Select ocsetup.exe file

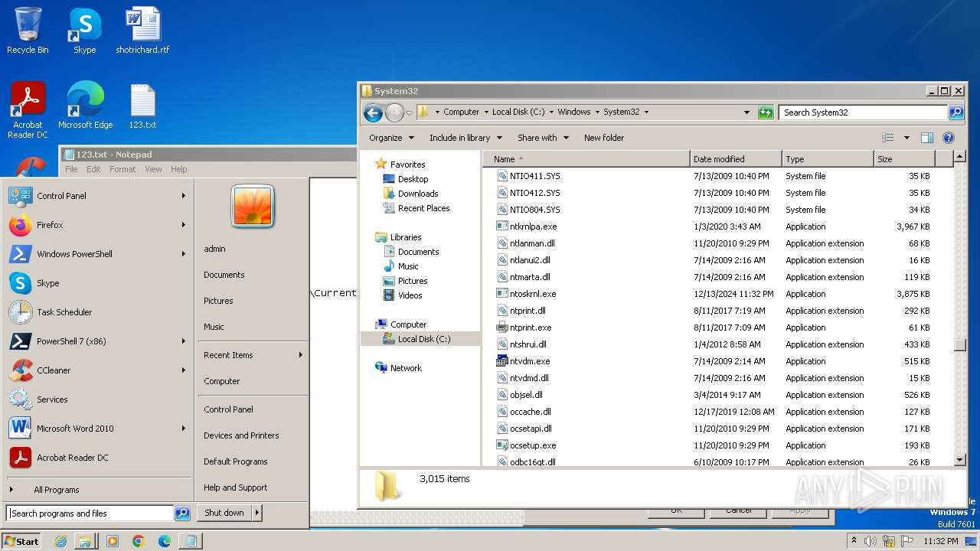coord(533,445)
